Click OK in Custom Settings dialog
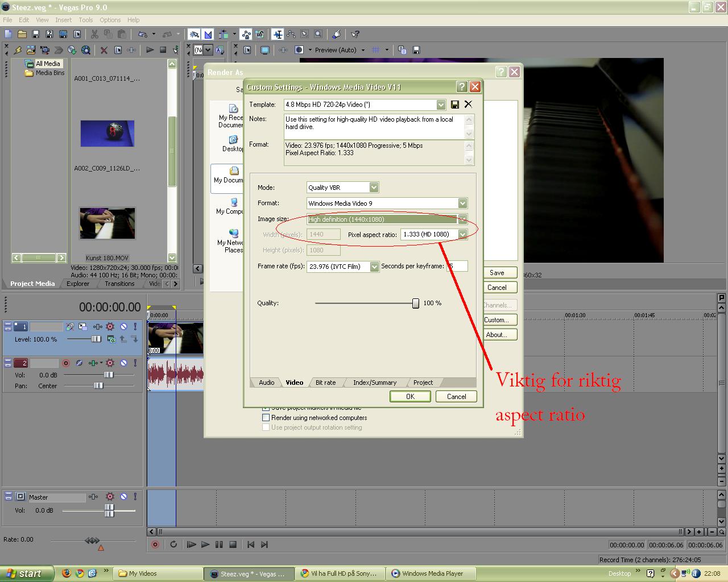Image resolution: width=728 pixels, height=582 pixels. 410,397
